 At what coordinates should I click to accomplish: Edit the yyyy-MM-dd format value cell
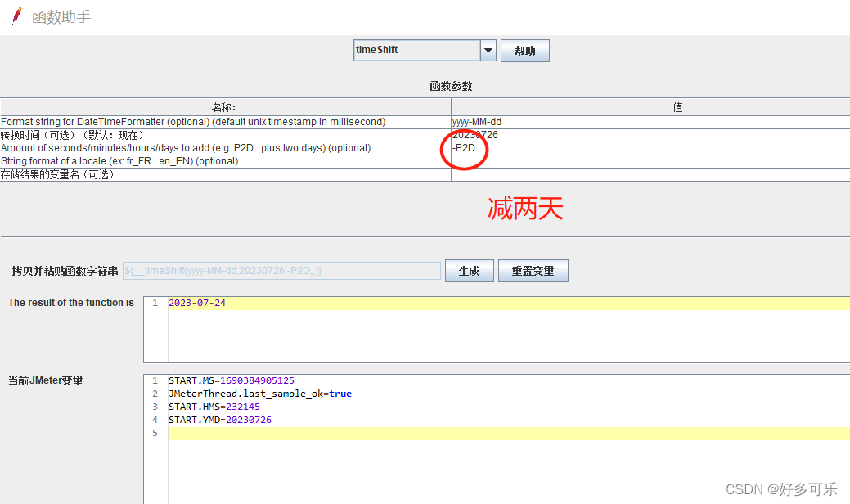tap(650, 122)
